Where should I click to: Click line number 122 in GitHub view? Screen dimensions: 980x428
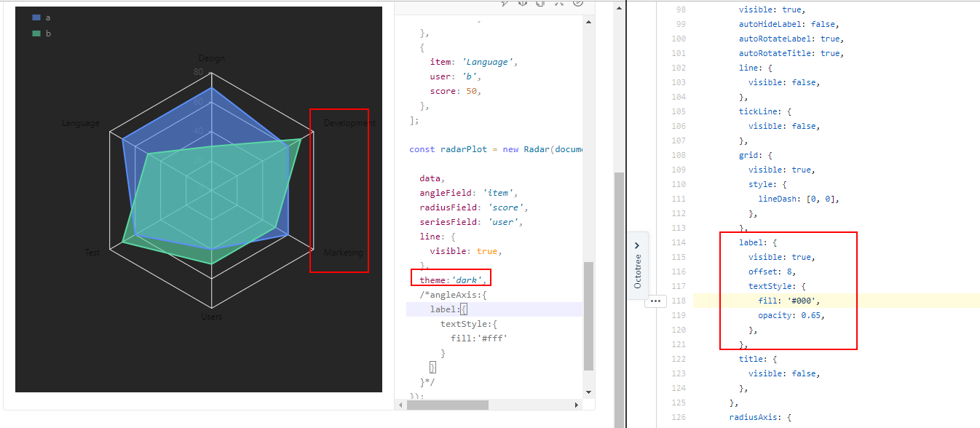click(678, 359)
